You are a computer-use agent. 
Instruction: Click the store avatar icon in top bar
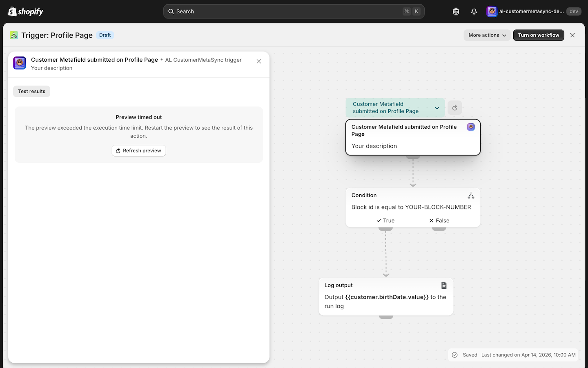[x=492, y=11]
